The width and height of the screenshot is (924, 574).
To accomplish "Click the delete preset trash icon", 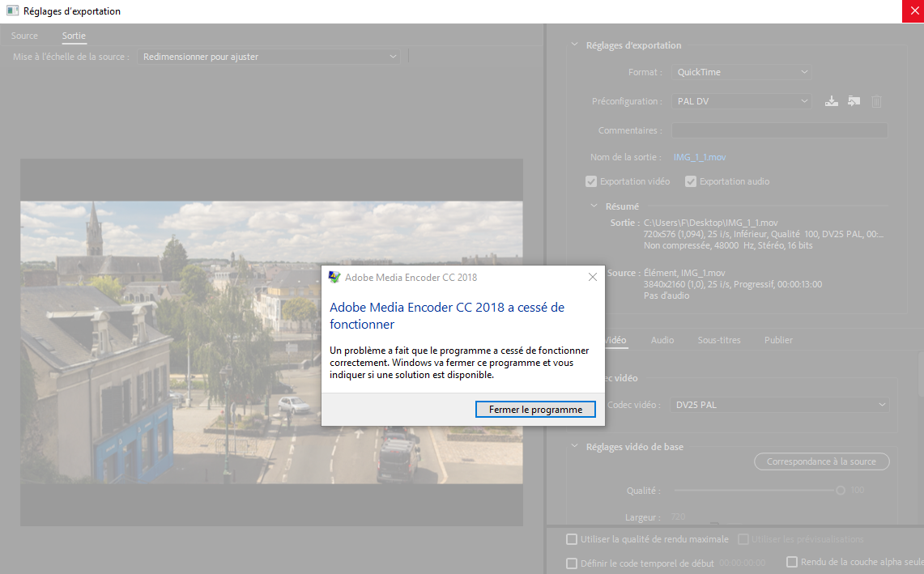I will tap(876, 101).
